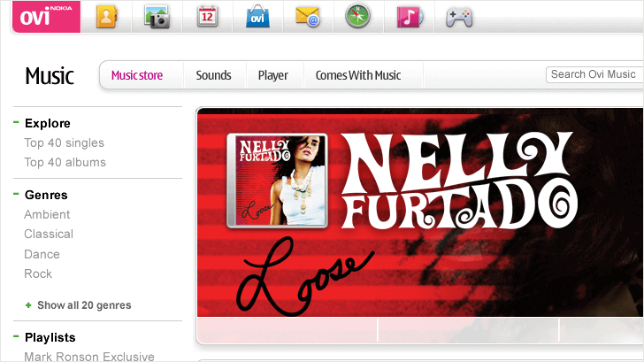Collapse the Genres section
Image resolution: width=644 pixels, height=362 pixels.
tap(16, 195)
